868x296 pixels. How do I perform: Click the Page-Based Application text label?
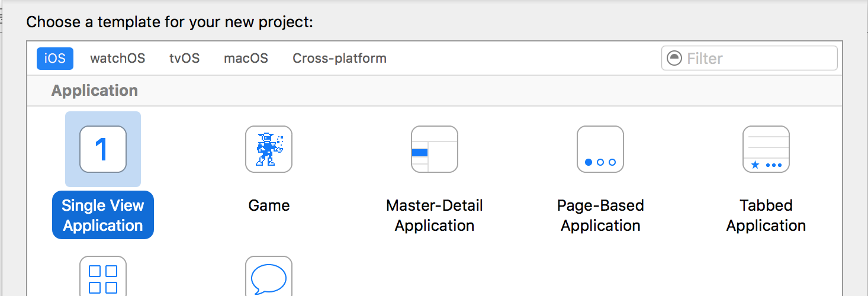coord(600,215)
